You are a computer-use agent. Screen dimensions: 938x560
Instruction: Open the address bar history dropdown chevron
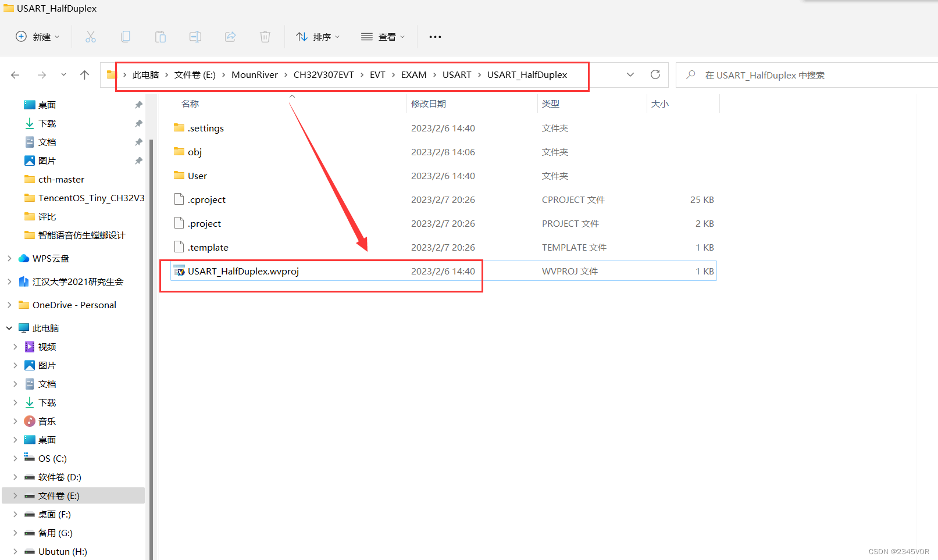coord(630,74)
